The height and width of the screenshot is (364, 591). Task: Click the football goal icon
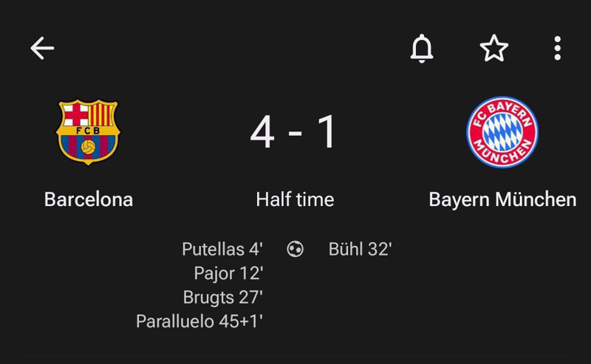click(295, 250)
